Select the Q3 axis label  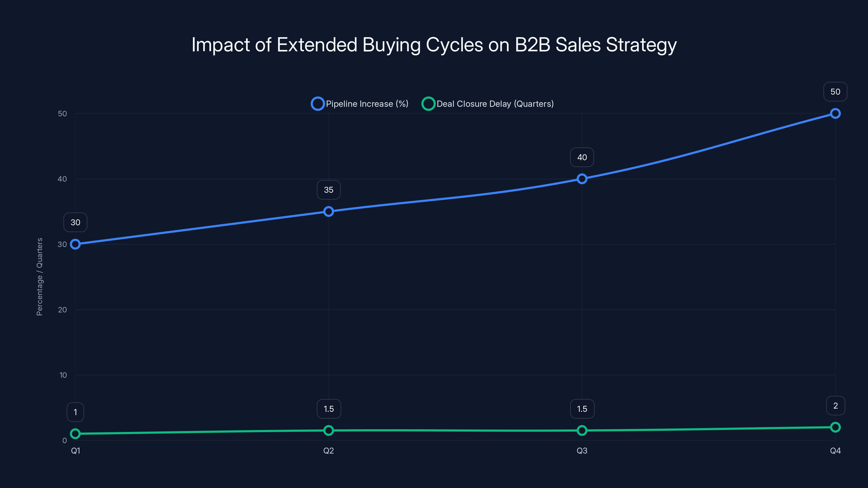582,451
